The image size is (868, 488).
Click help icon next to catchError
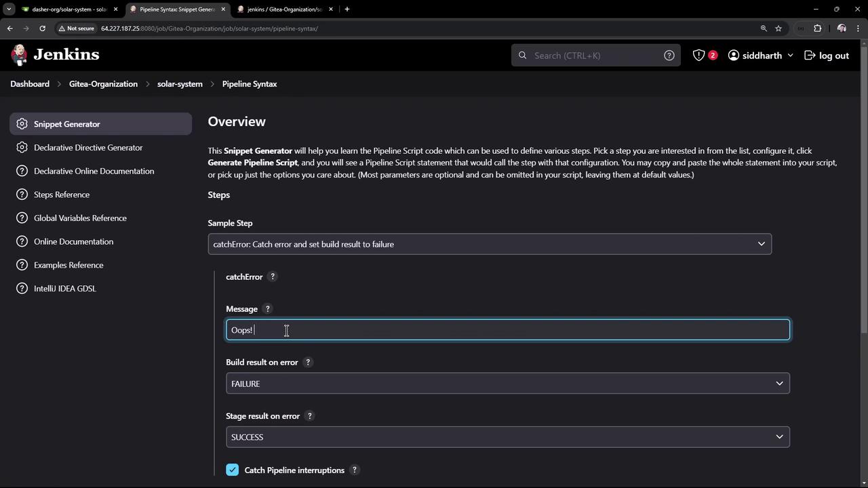(273, 277)
